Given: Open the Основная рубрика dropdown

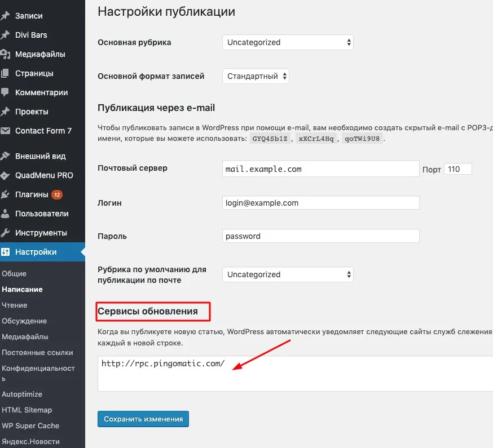Looking at the screenshot, I should pyautogui.click(x=288, y=42).
